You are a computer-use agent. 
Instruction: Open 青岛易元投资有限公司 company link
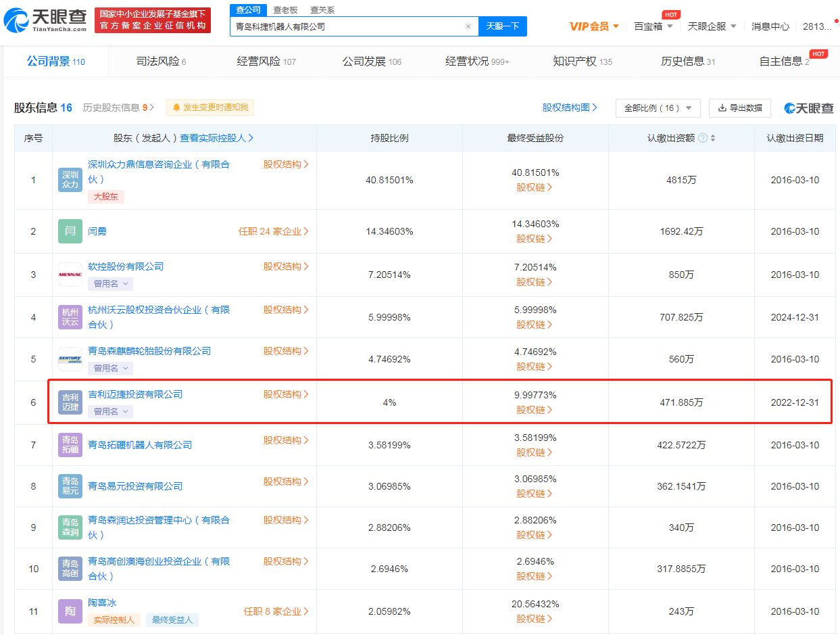(x=135, y=486)
